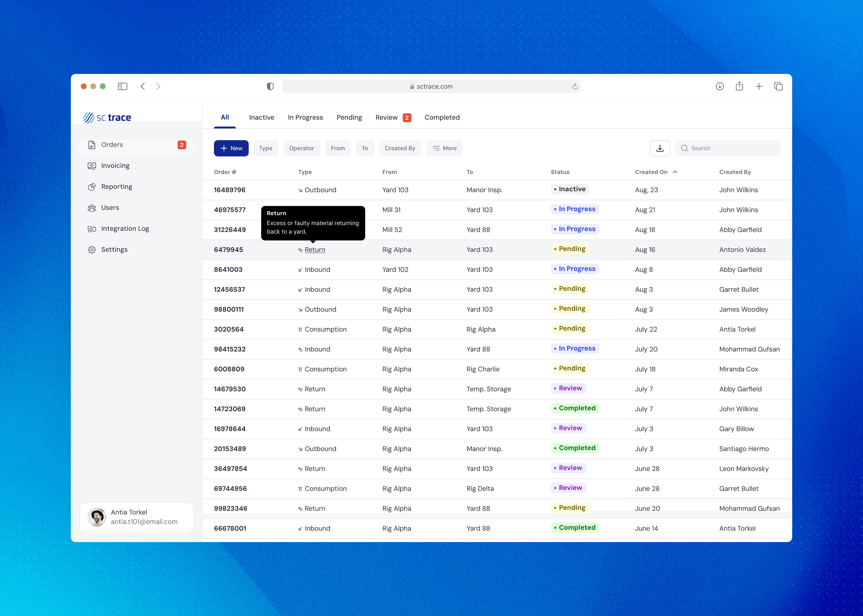Open the Reporting section
Image resolution: width=863 pixels, height=616 pixels.
click(117, 187)
